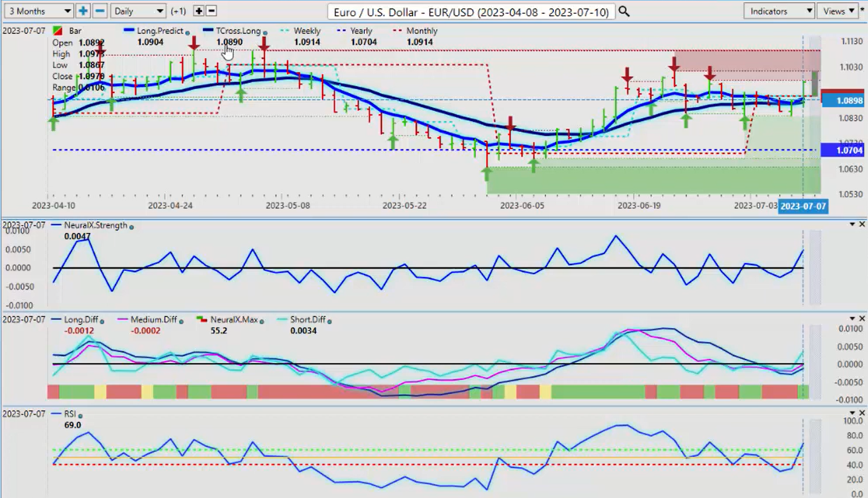This screenshot has height=498, width=868.
Task: Click the Long.Predict legend label
Action: 160,31
